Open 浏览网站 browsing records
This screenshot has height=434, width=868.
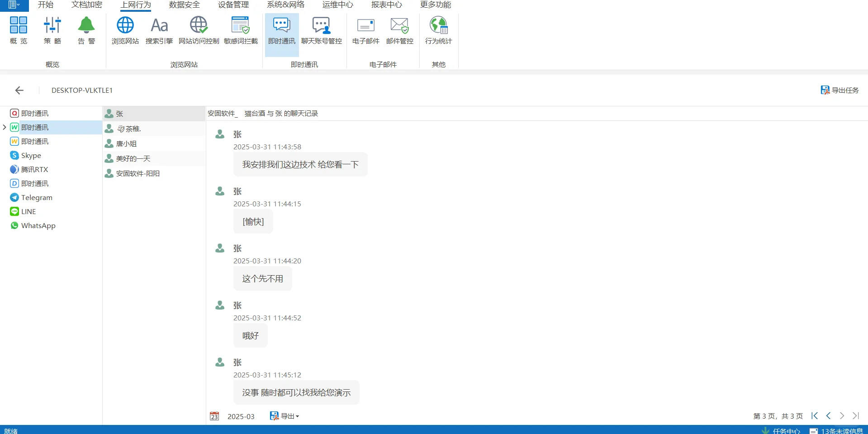[125, 29]
